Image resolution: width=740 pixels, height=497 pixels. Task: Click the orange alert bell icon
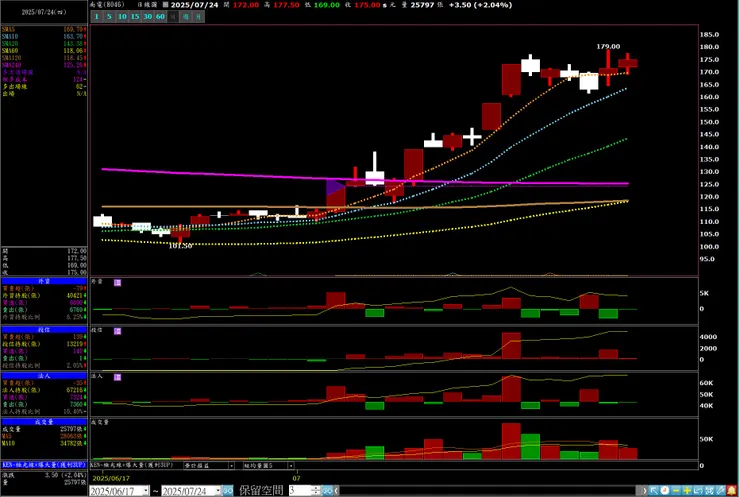(732, 491)
